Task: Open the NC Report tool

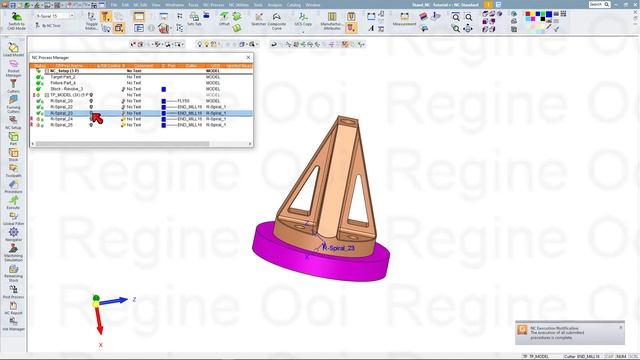Action: tap(13, 307)
